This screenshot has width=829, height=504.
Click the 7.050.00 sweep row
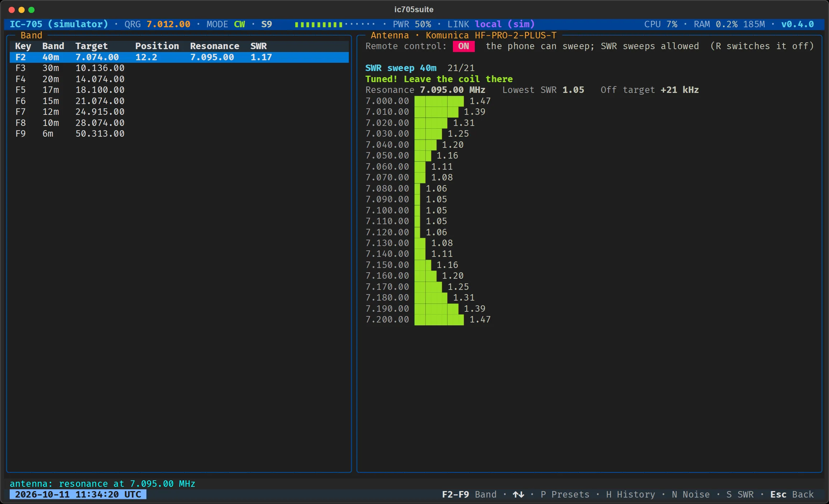412,156
